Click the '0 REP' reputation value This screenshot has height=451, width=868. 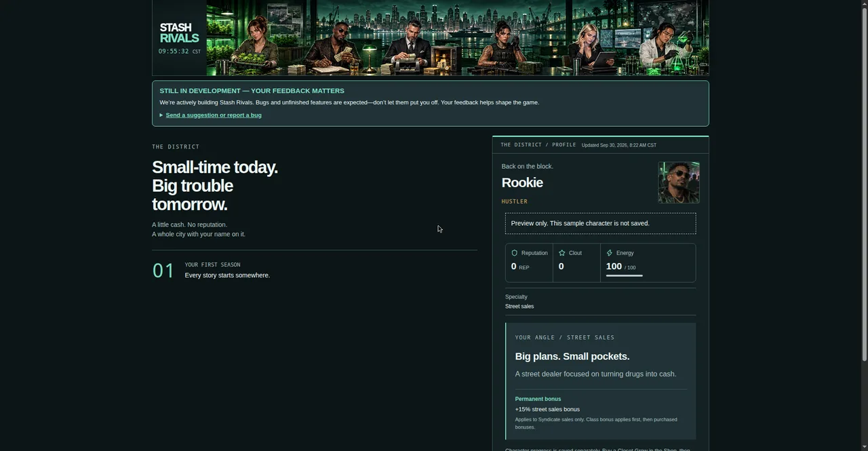tap(520, 267)
